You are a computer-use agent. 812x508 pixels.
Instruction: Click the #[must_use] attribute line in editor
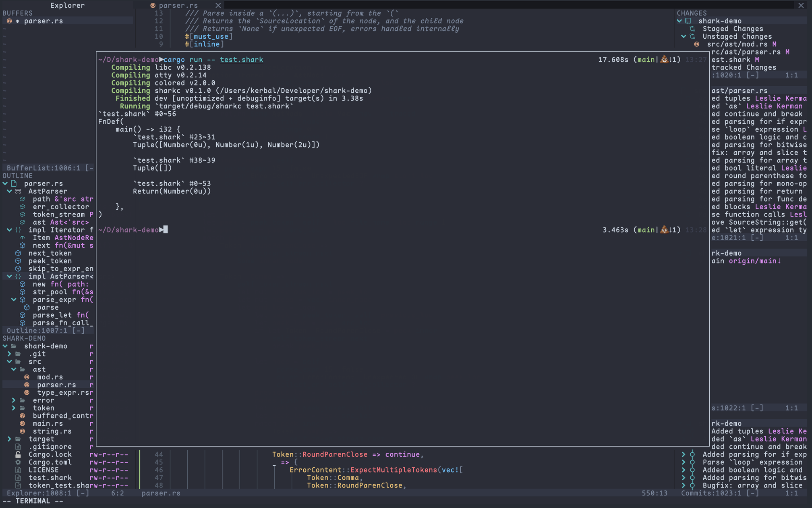pos(209,37)
